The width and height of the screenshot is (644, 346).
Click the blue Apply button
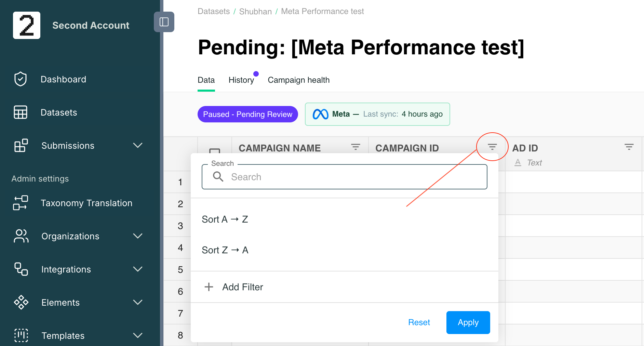click(468, 322)
